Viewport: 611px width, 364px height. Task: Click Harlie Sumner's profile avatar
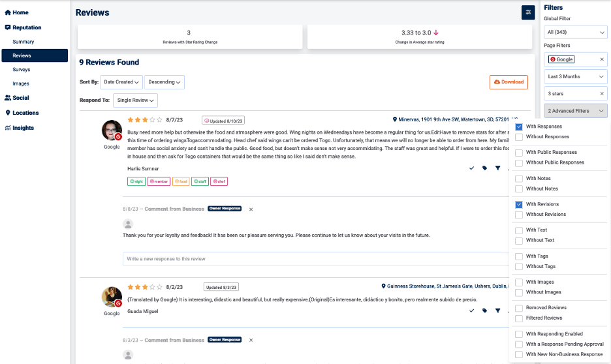(112, 130)
